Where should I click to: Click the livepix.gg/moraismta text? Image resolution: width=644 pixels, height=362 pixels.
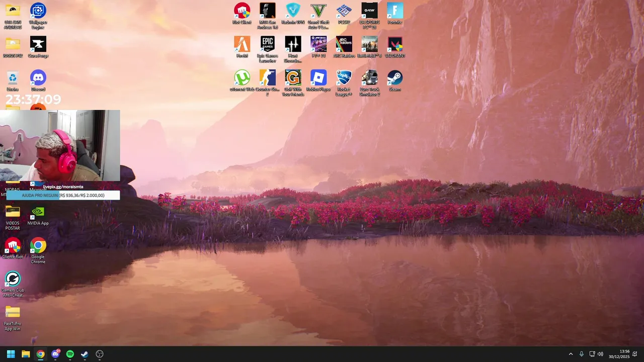(63, 187)
